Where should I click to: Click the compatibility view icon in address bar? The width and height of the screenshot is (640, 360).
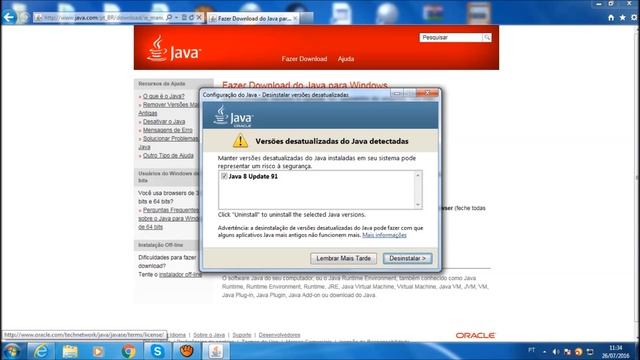coord(184,18)
